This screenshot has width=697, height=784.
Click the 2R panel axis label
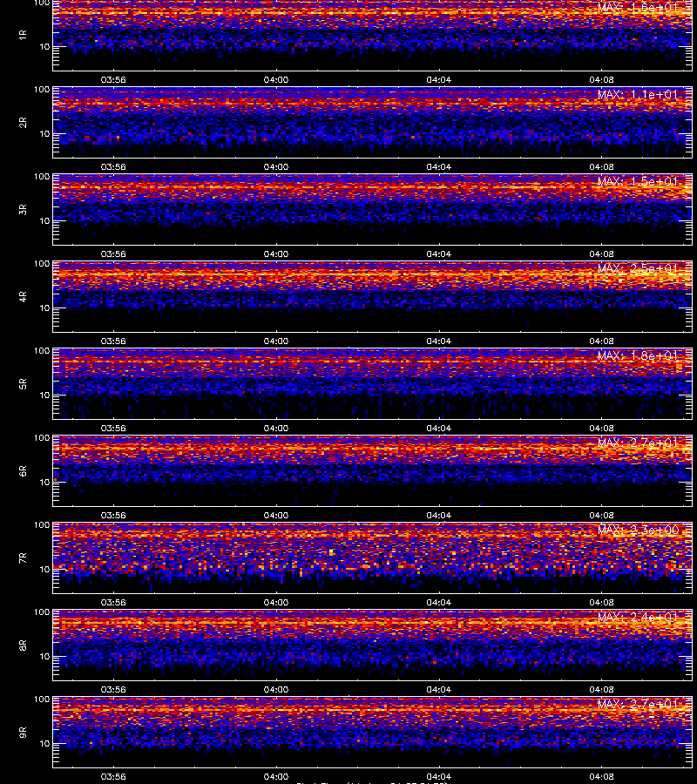23,123
